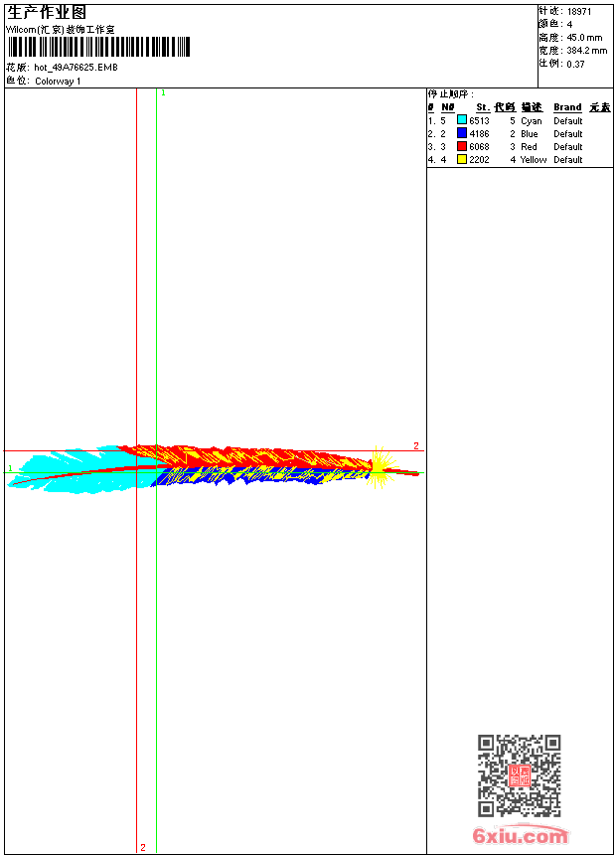616x855 pixels.
Task: Click the feather embroidery design preview
Action: [x=214, y=468]
